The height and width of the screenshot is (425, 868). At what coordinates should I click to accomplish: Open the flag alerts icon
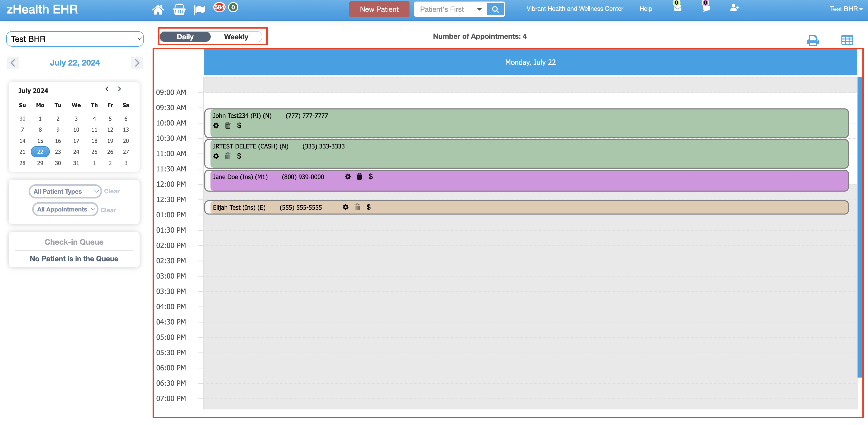pyautogui.click(x=200, y=10)
